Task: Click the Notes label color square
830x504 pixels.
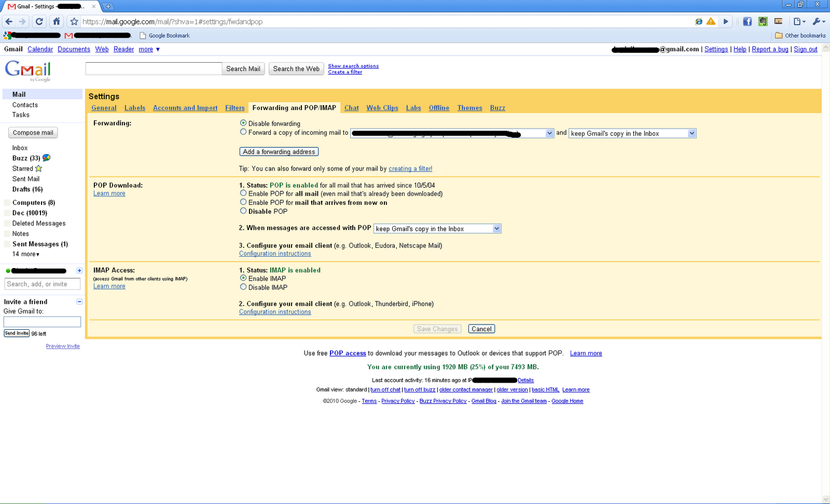Action: [x=7, y=234]
